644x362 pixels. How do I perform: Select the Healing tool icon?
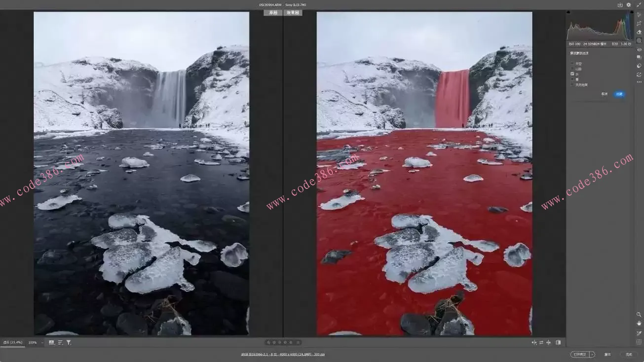(x=639, y=32)
